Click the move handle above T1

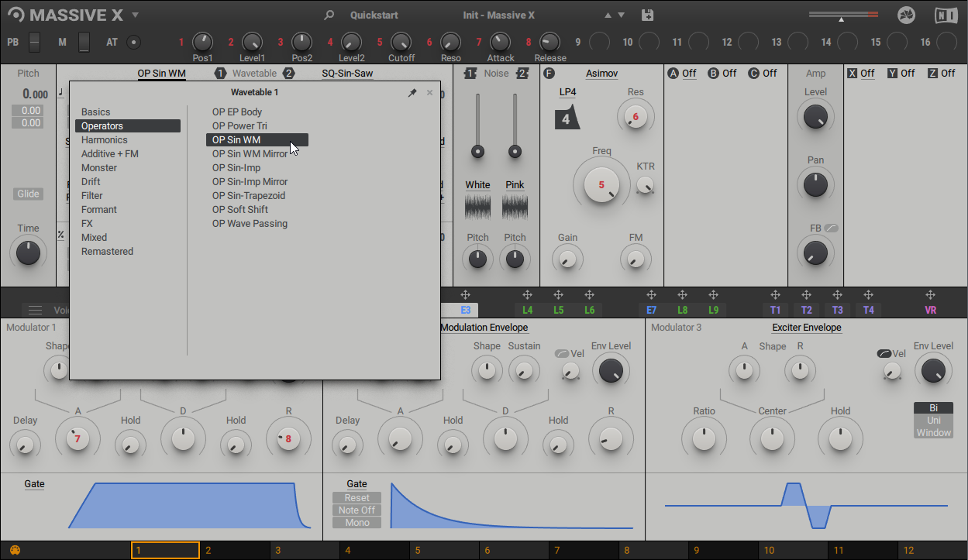[x=775, y=295]
